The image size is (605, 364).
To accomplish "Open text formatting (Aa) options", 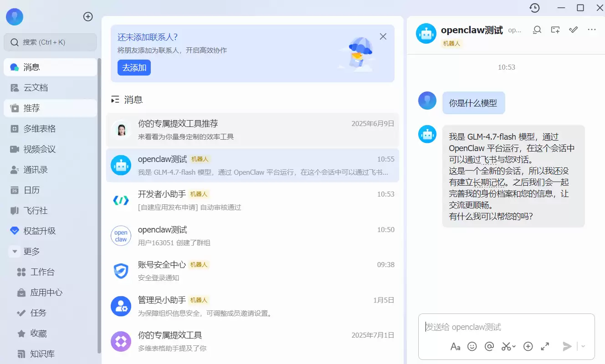I will coord(455,346).
